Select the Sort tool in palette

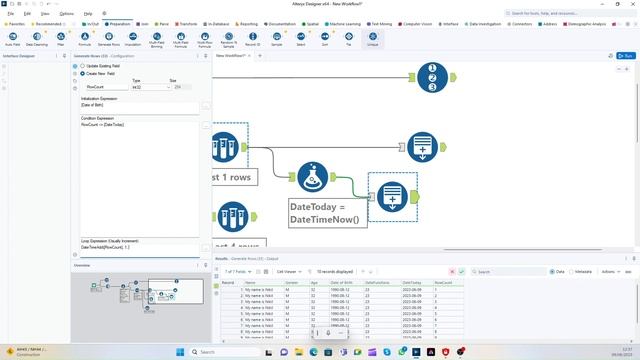pos(325,39)
